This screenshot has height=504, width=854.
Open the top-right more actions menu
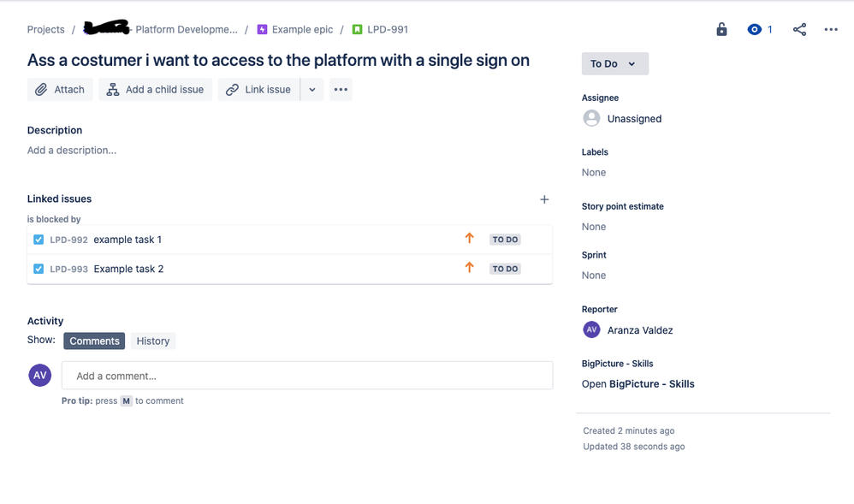[x=831, y=29]
